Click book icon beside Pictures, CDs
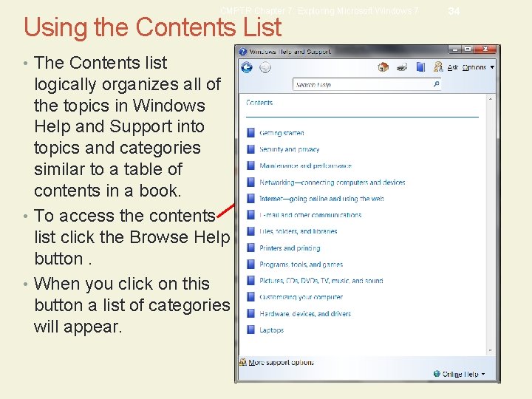This screenshot has width=532, height=399. pos(250,280)
